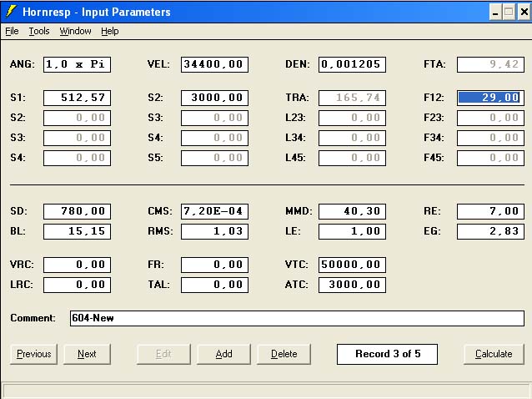The image size is (532, 399).
Task: Click the TRA field showing 165,74
Action: (352, 98)
